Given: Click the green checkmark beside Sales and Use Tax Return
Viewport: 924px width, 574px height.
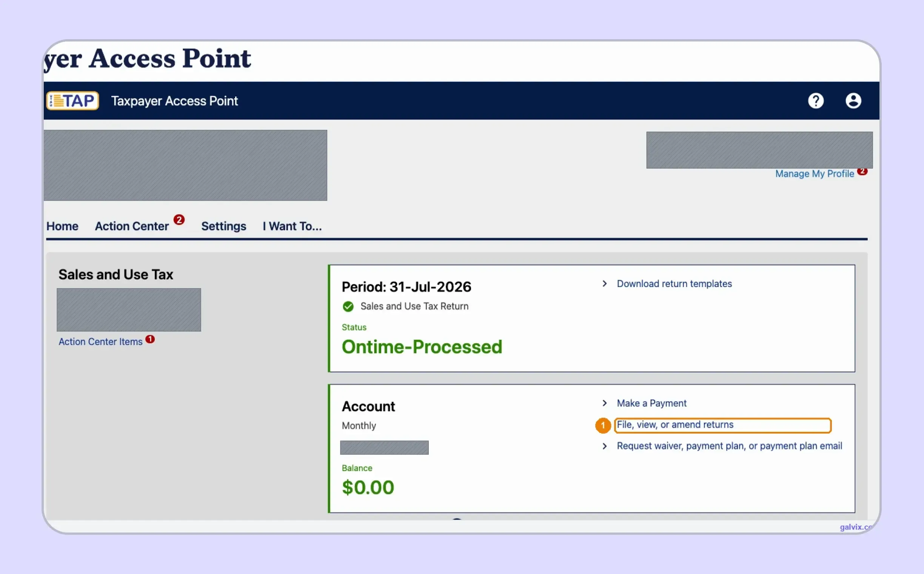Looking at the screenshot, I should point(348,306).
